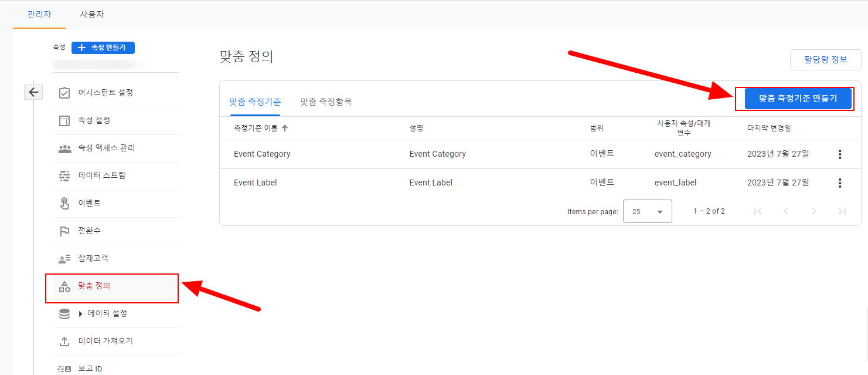Viewport: 868px width, 375px height.
Task: Select the 맞춤 정의 sidebar icon
Action: coord(64,288)
